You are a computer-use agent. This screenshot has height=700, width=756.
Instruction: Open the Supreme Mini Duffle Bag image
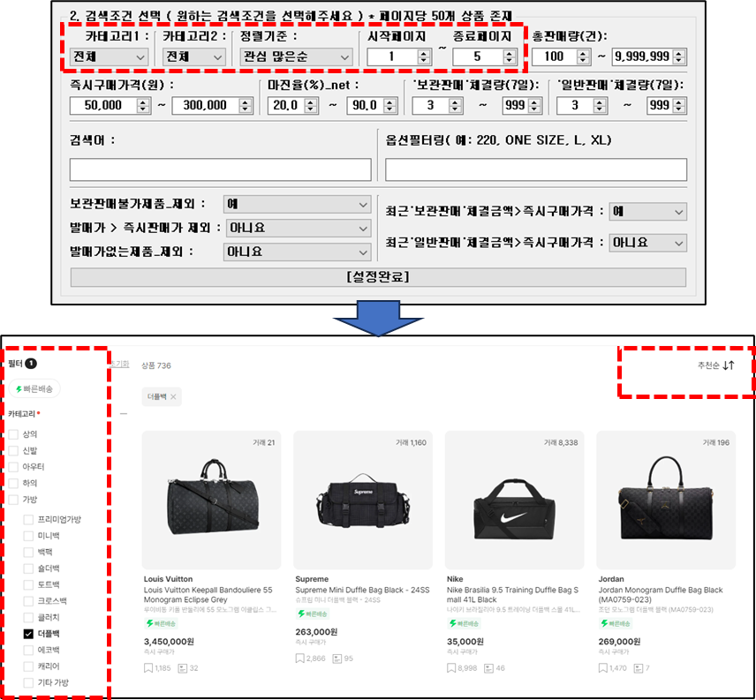(363, 501)
